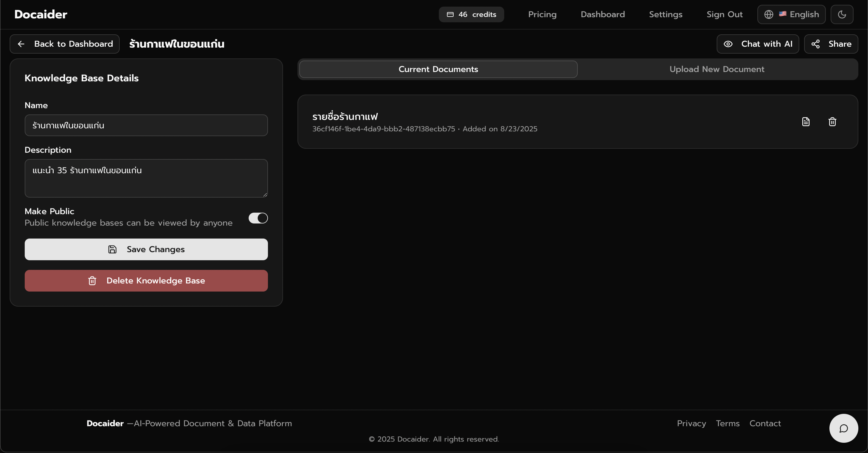Click into the Description text area
868x453 pixels.
146,178
